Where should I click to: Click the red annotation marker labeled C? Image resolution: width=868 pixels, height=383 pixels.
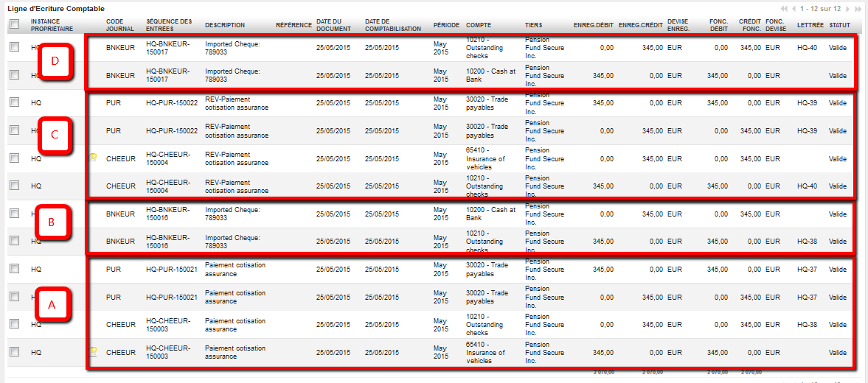55,135
